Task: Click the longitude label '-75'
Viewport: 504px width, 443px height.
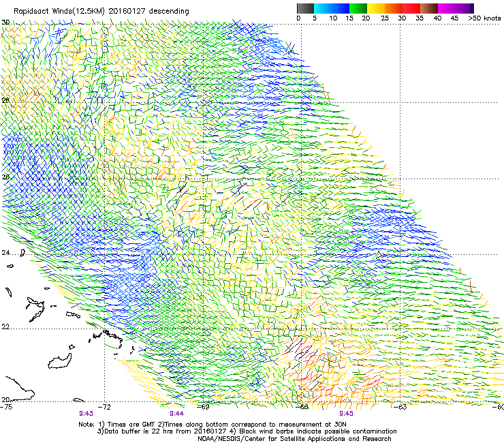Action: pos(7,407)
